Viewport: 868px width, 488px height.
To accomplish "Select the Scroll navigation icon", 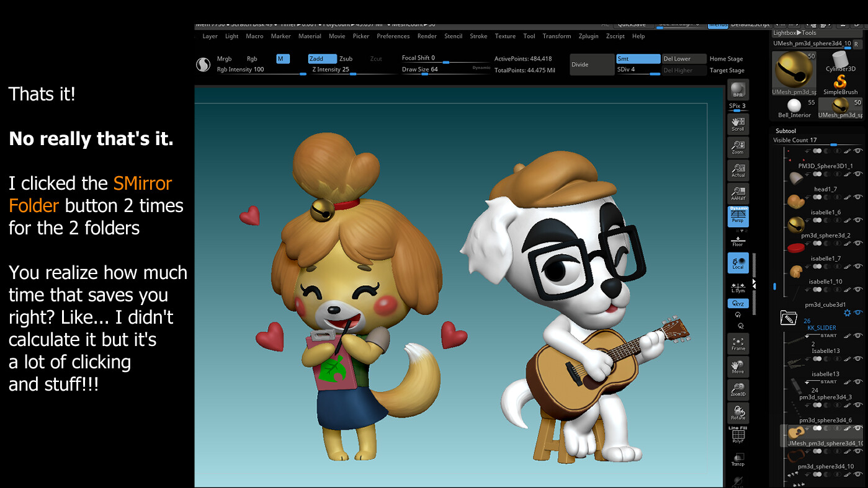I will (738, 123).
